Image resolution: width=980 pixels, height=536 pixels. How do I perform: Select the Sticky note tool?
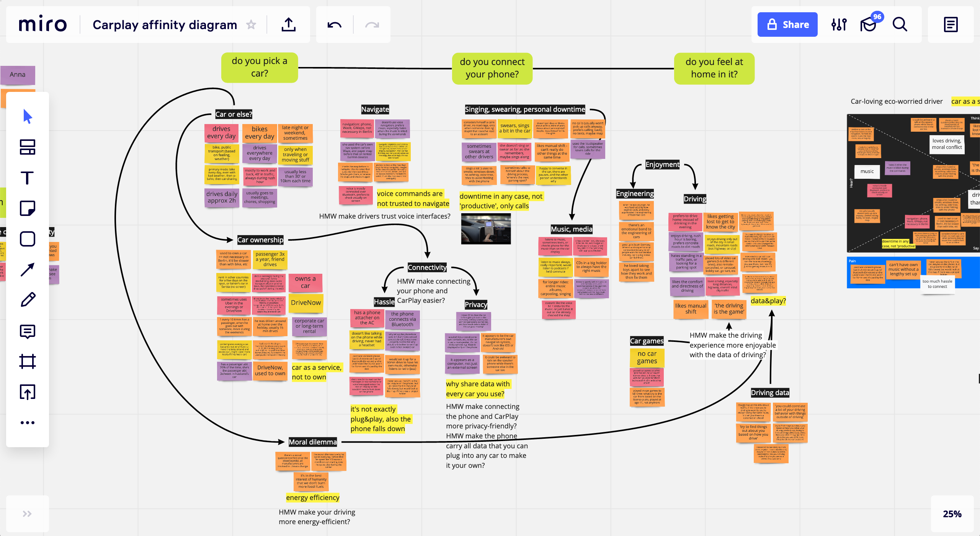coord(28,208)
